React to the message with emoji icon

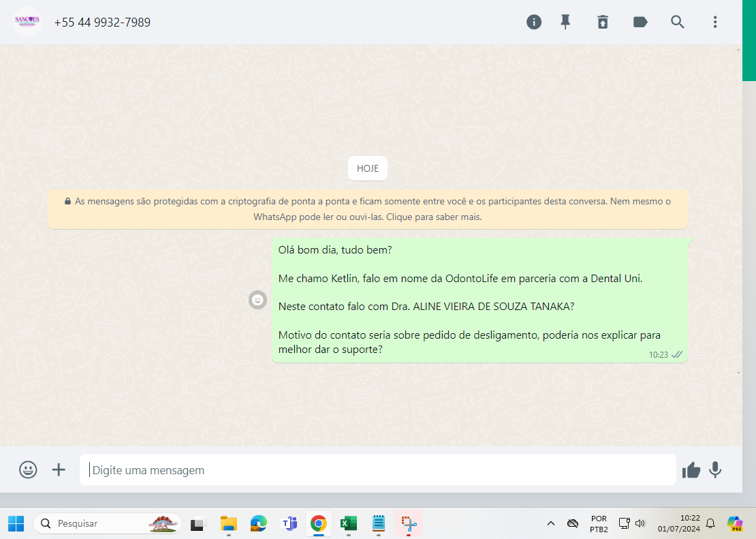tap(257, 300)
